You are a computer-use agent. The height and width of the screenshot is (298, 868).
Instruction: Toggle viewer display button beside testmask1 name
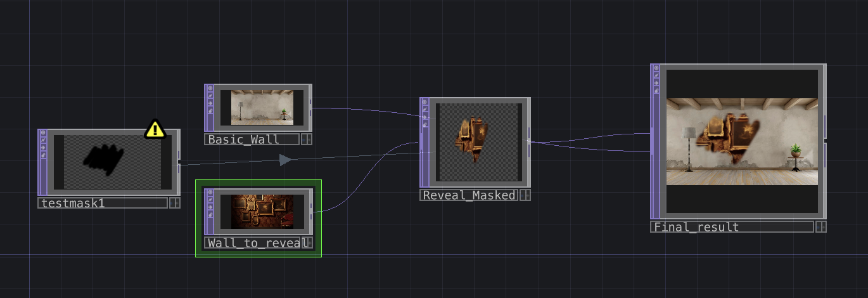pyautogui.click(x=175, y=203)
